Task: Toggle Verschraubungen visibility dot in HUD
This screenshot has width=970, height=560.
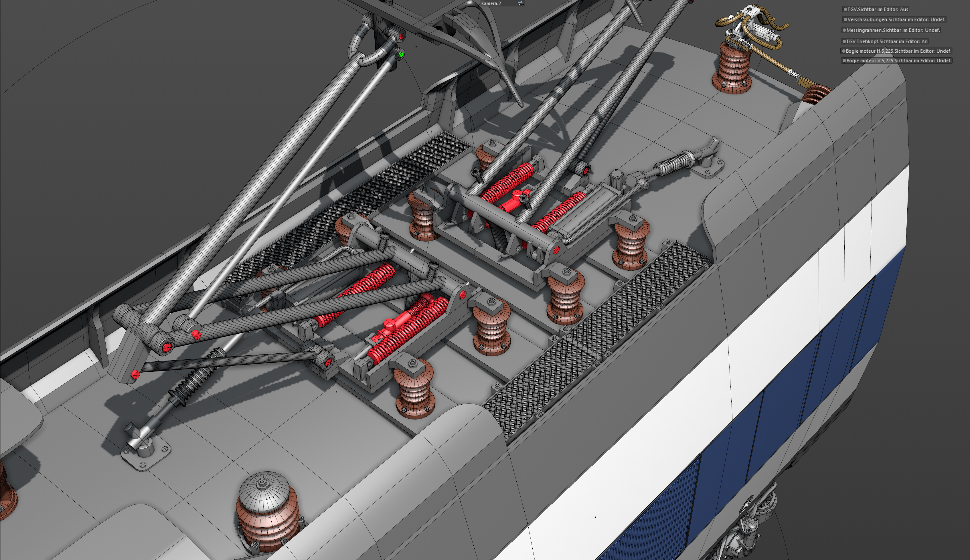Action: (x=845, y=20)
